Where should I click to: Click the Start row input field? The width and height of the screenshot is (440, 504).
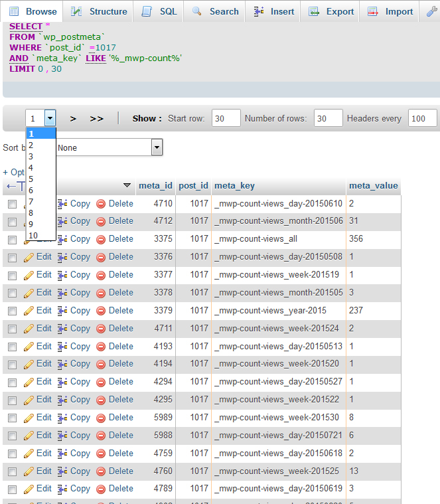(x=226, y=118)
